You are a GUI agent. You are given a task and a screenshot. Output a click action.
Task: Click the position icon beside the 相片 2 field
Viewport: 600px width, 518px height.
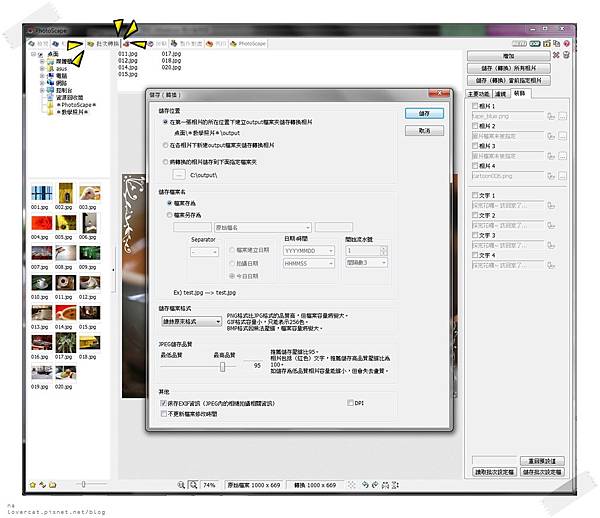(551, 136)
